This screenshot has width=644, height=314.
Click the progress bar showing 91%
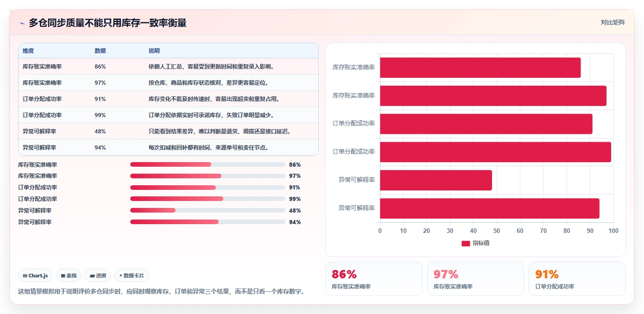pyautogui.click(x=208, y=188)
